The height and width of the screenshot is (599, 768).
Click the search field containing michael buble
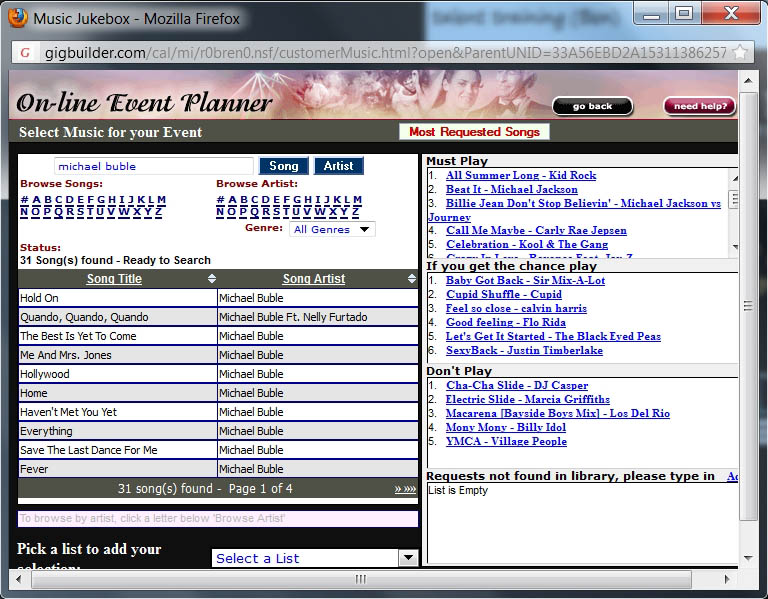click(x=154, y=166)
